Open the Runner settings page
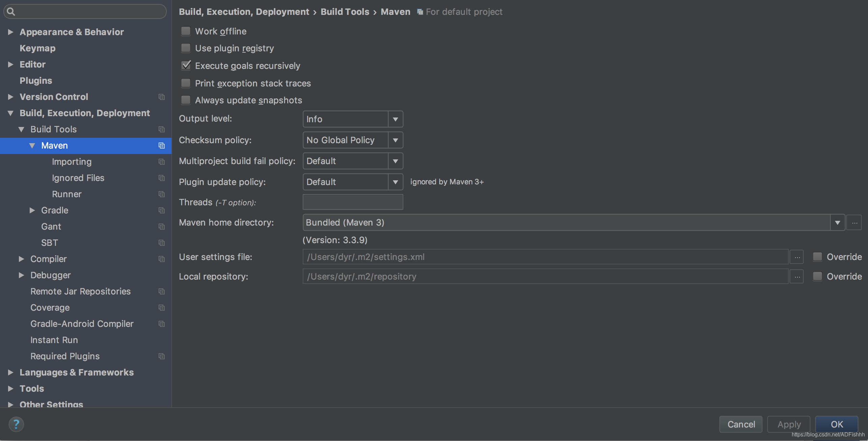This screenshot has width=868, height=441. [66, 194]
